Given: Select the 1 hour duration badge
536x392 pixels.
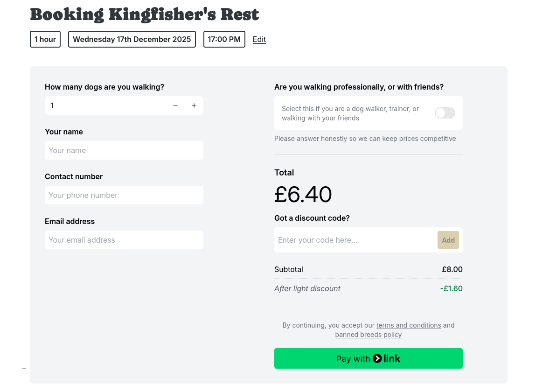Looking at the screenshot, I should click(45, 39).
